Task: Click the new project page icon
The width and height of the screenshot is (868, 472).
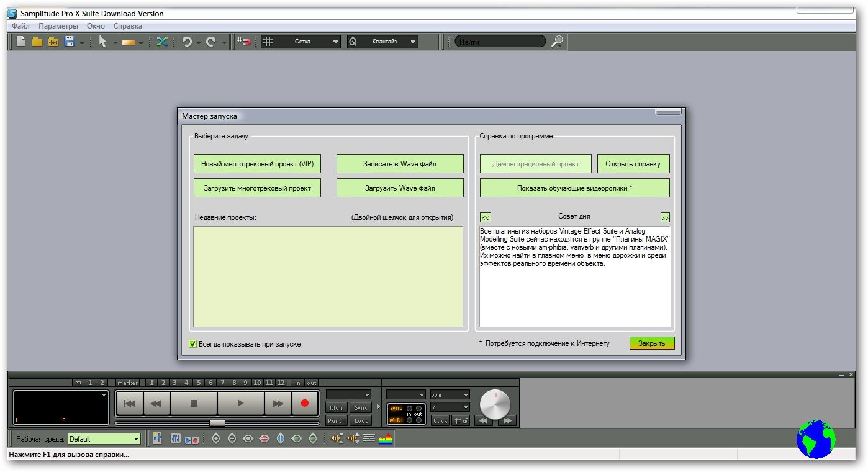Action: point(21,42)
